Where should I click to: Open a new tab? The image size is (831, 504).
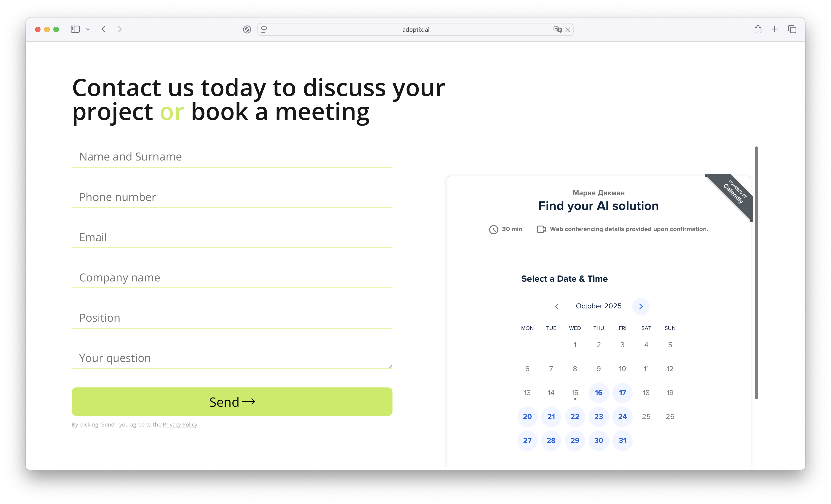pyautogui.click(x=775, y=29)
